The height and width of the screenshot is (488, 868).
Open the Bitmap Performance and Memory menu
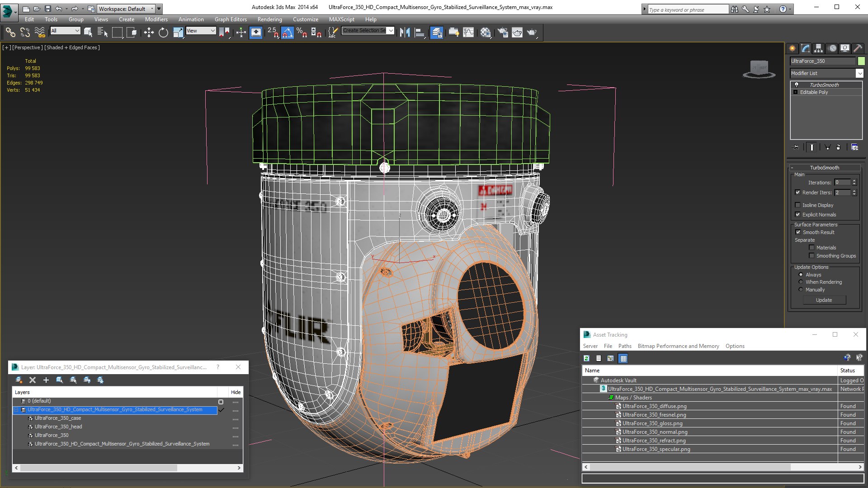point(678,346)
